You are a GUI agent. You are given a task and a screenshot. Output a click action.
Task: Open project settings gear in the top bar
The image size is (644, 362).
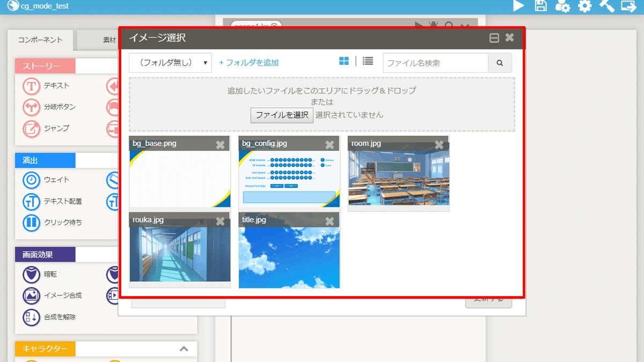click(584, 6)
